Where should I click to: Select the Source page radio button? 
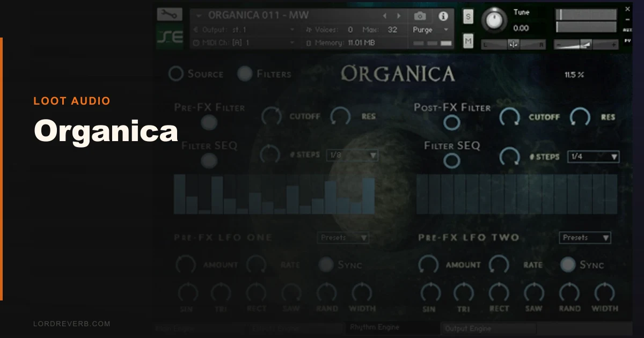(x=176, y=74)
